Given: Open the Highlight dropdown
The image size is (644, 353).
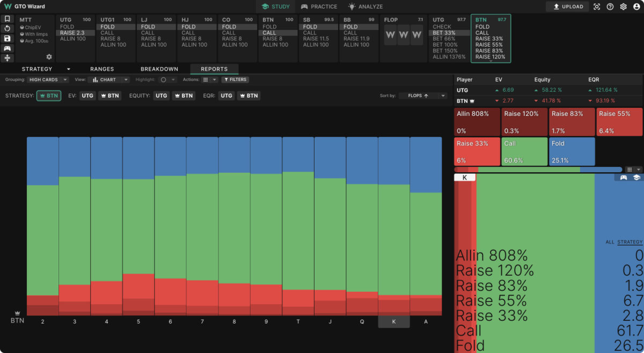Looking at the screenshot, I should pyautogui.click(x=167, y=79).
